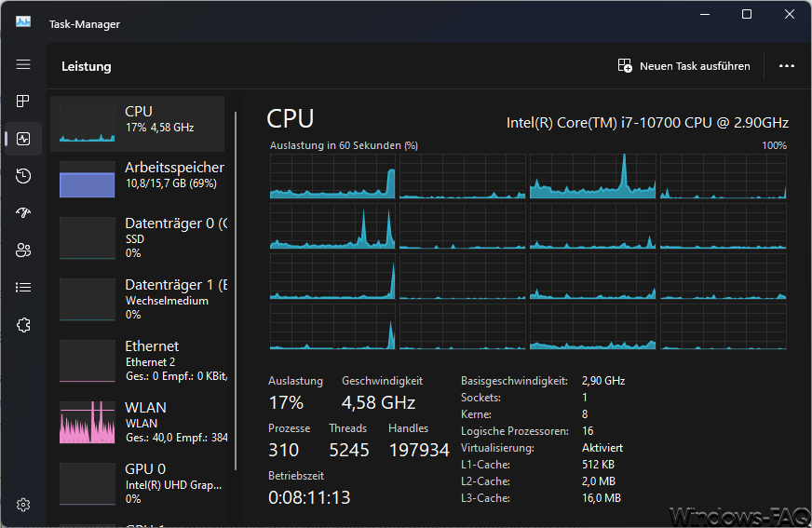812x528 pixels.
Task: Click the Prozesse count 310
Action: pyautogui.click(x=283, y=450)
